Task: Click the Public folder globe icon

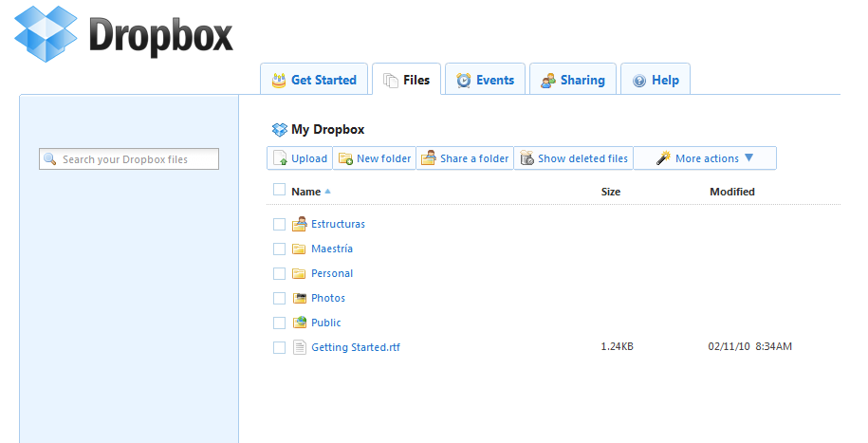Action: pyautogui.click(x=299, y=323)
